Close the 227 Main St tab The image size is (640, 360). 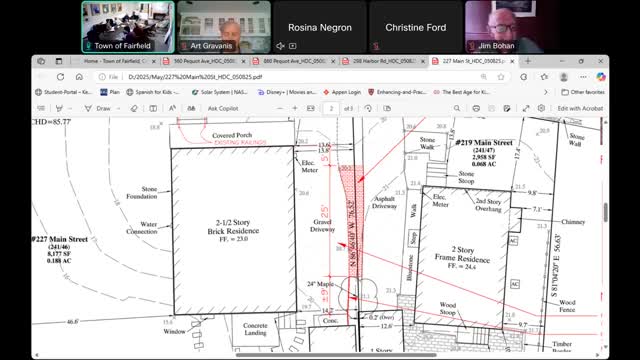click(x=512, y=61)
